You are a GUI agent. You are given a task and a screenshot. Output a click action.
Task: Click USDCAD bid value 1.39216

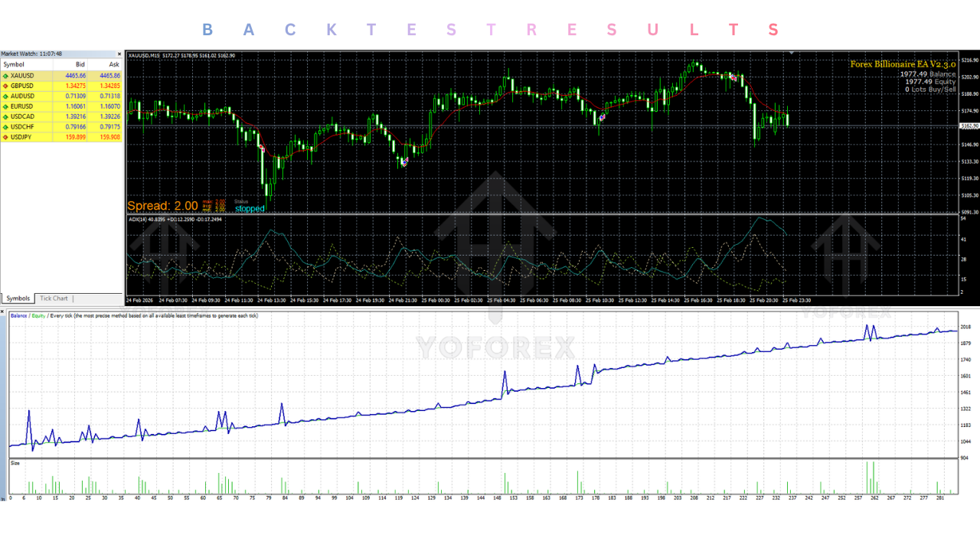tap(76, 116)
